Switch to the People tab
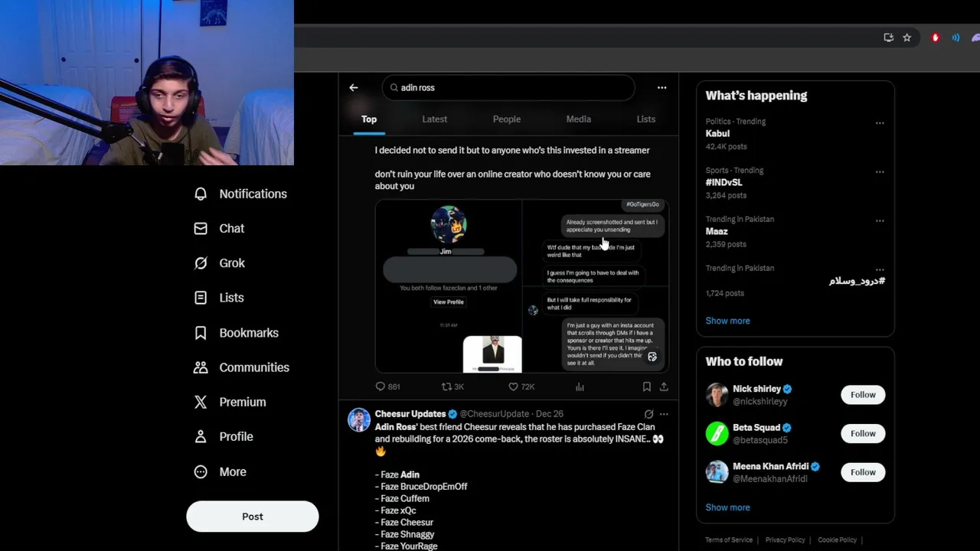Image resolution: width=980 pixels, height=551 pixels. (x=506, y=119)
